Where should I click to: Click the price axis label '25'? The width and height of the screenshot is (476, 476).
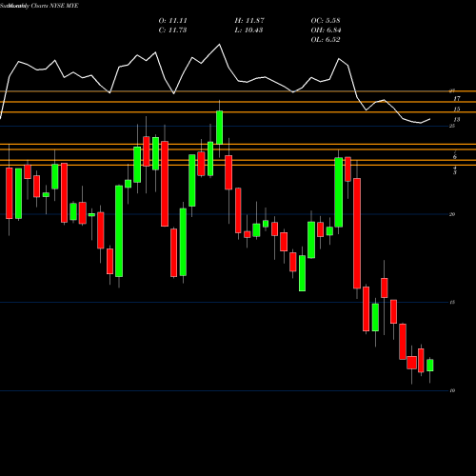(x=452, y=126)
